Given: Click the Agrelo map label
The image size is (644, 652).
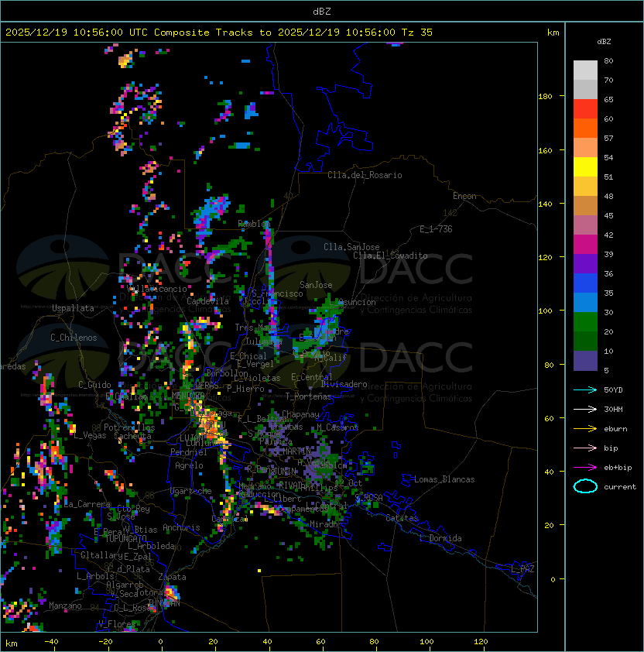Looking at the screenshot, I should pyautogui.click(x=189, y=465).
